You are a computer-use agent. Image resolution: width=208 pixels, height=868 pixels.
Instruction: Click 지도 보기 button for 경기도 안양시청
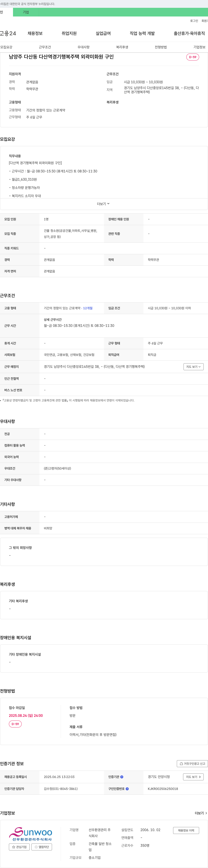click(193, 777)
